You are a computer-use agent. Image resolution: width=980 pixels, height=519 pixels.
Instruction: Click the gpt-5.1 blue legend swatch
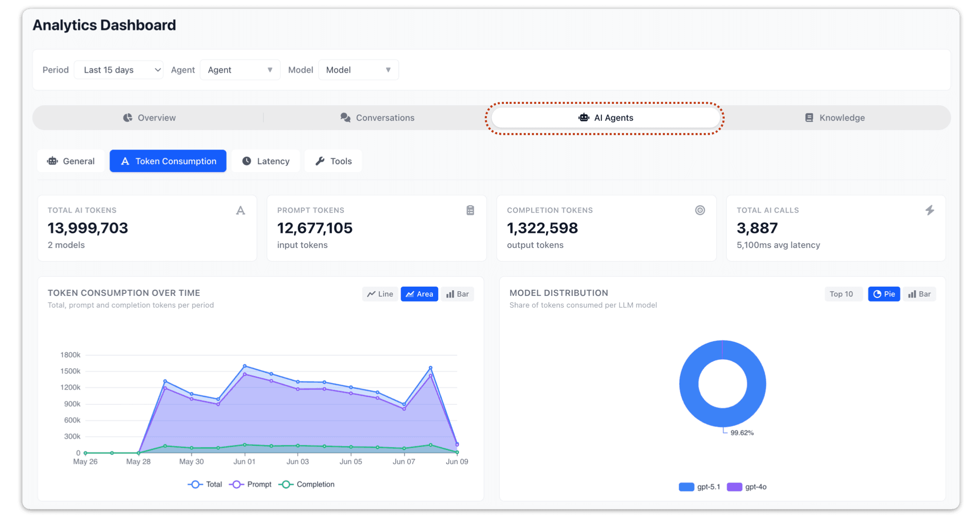(x=686, y=487)
